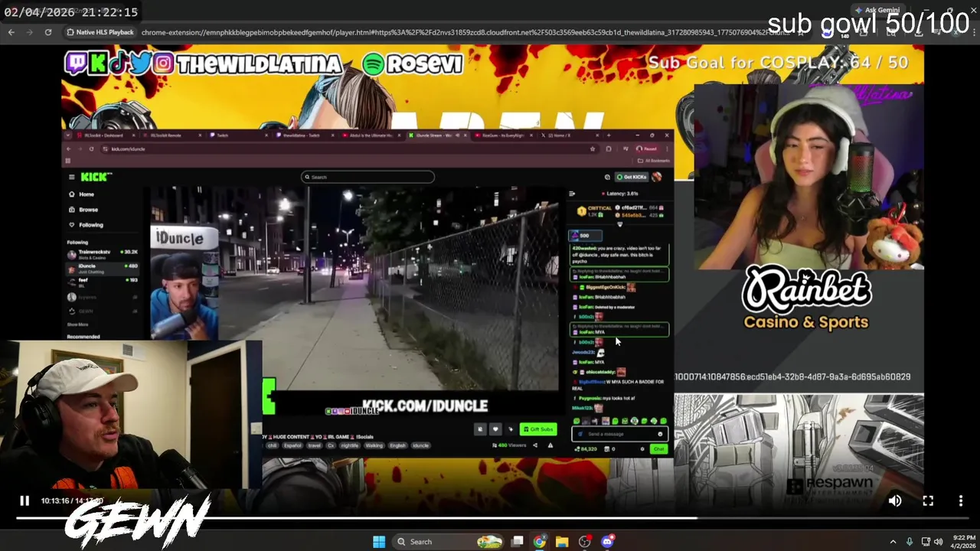Open the clock showing 9:22 PM
Screen dimensions: 980x551
pyautogui.click(x=964, y=542)
